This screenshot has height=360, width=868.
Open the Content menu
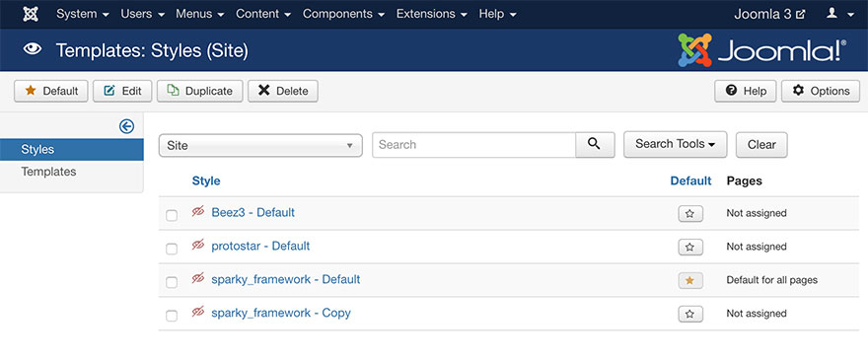(x=263, y=14)
